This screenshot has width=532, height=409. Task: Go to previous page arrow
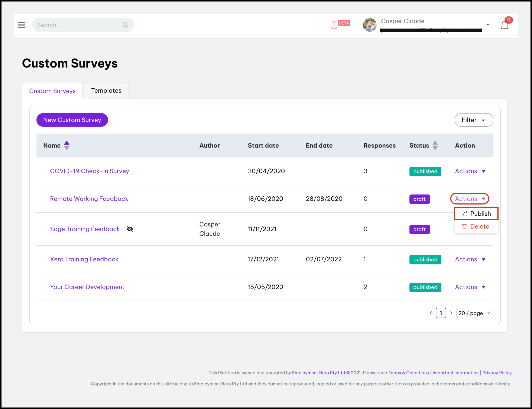[x=430, y=313]
